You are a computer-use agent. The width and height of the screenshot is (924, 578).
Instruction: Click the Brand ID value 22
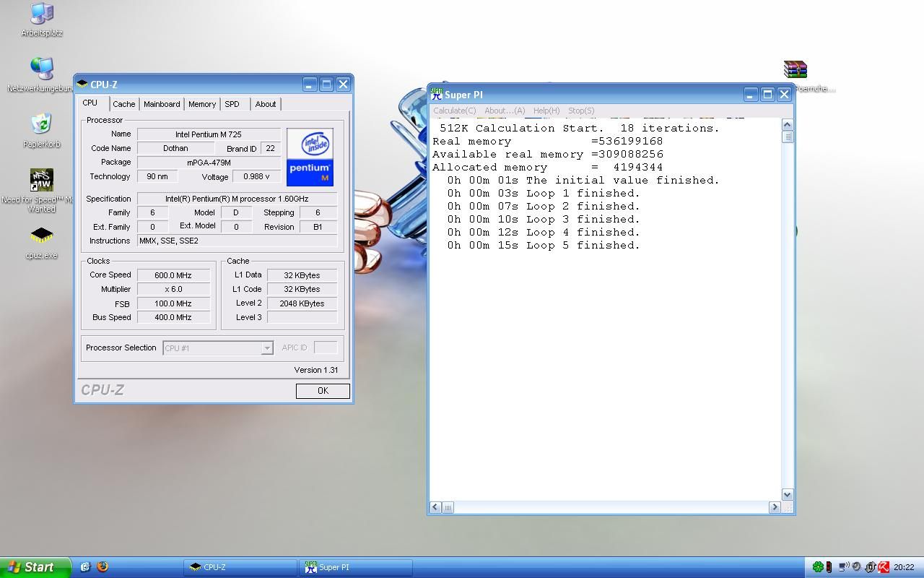[x=270, y=148]
